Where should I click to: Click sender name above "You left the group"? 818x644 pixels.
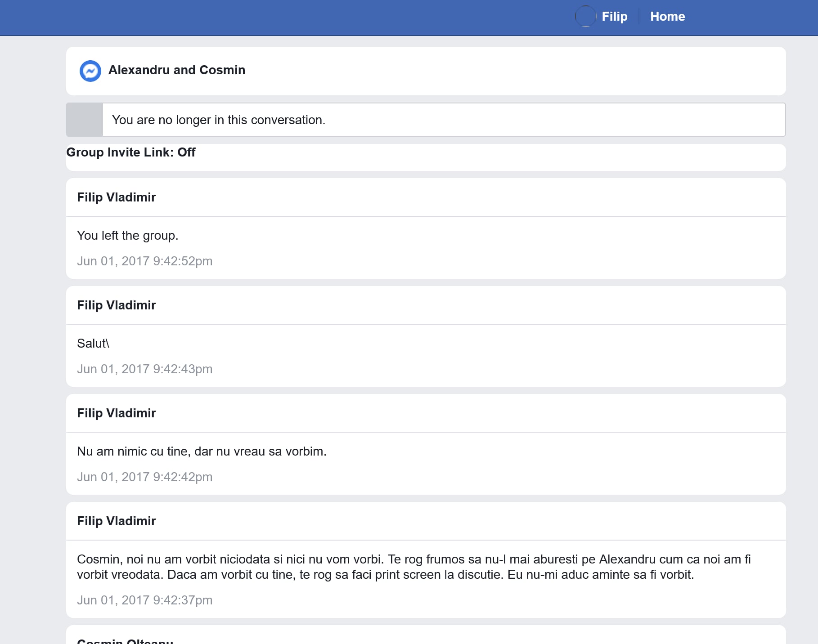tap(116, 197)
